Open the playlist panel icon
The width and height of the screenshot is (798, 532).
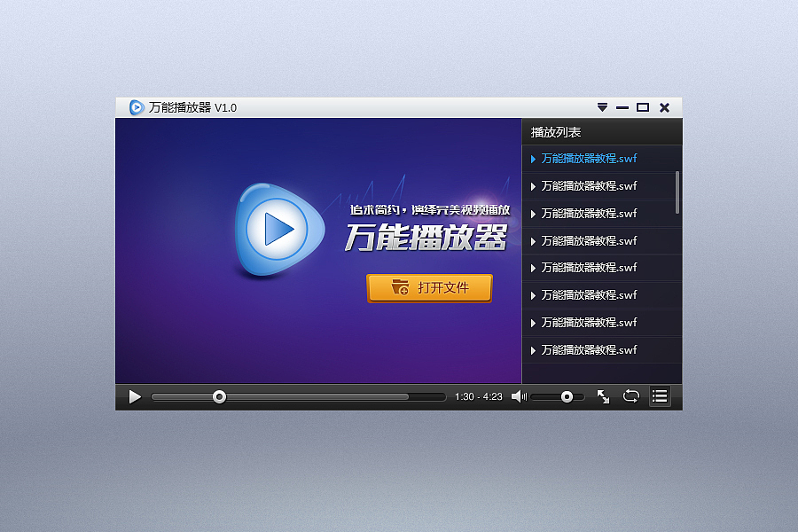(660, 396)
